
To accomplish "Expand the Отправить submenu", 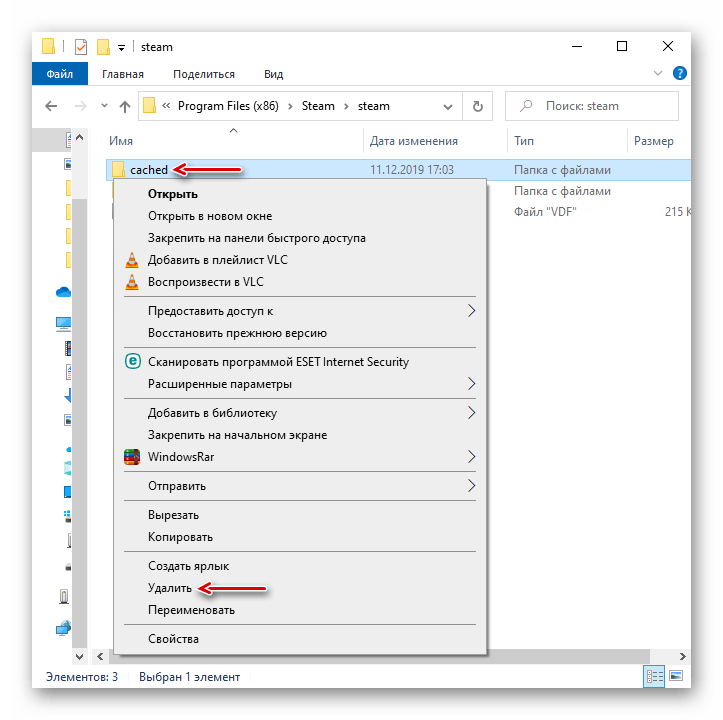I will click(300, 486).
